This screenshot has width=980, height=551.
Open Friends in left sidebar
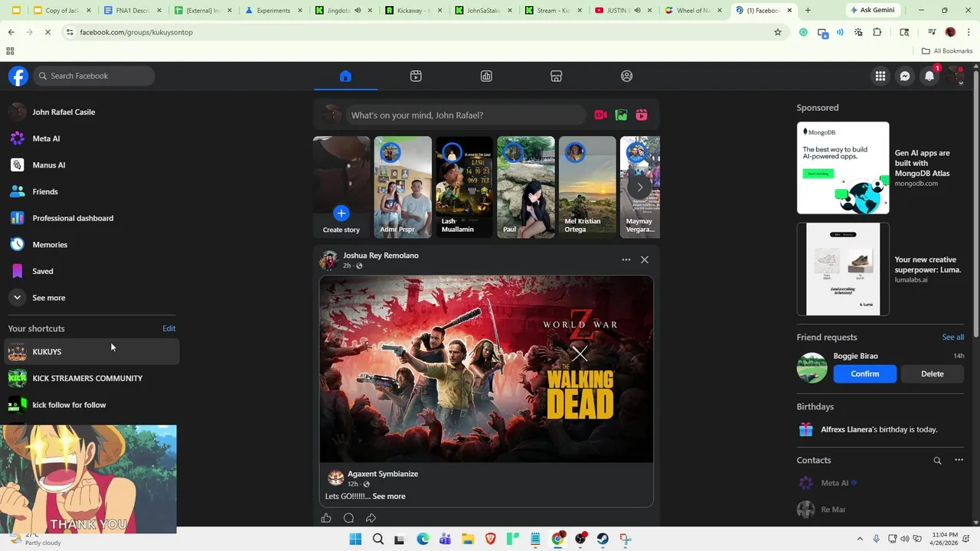(x=92, y=191)
